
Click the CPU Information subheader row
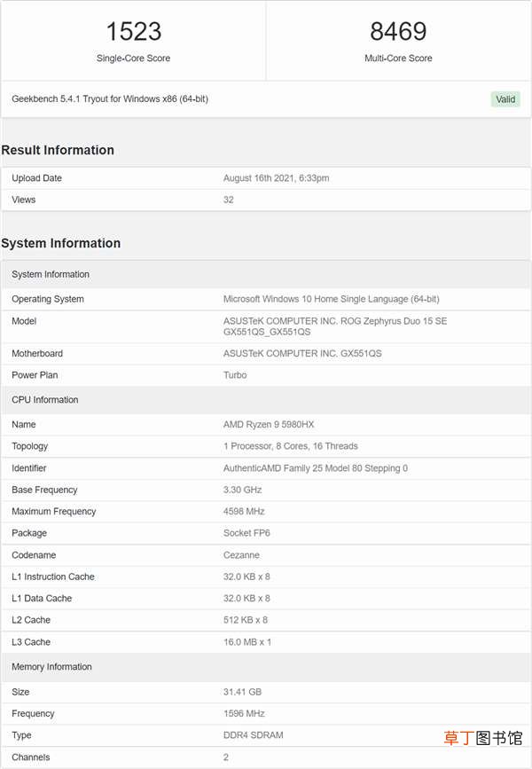click(x=266, y=400)
